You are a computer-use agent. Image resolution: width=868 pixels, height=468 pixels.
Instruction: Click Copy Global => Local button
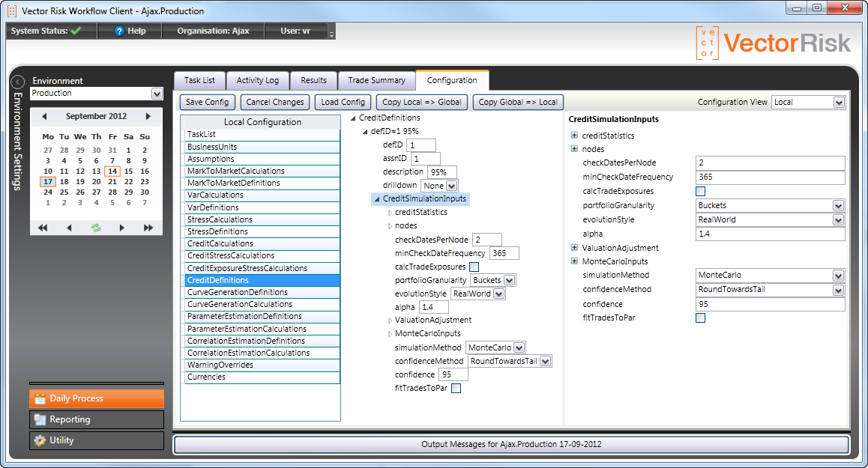click(518, 103)
